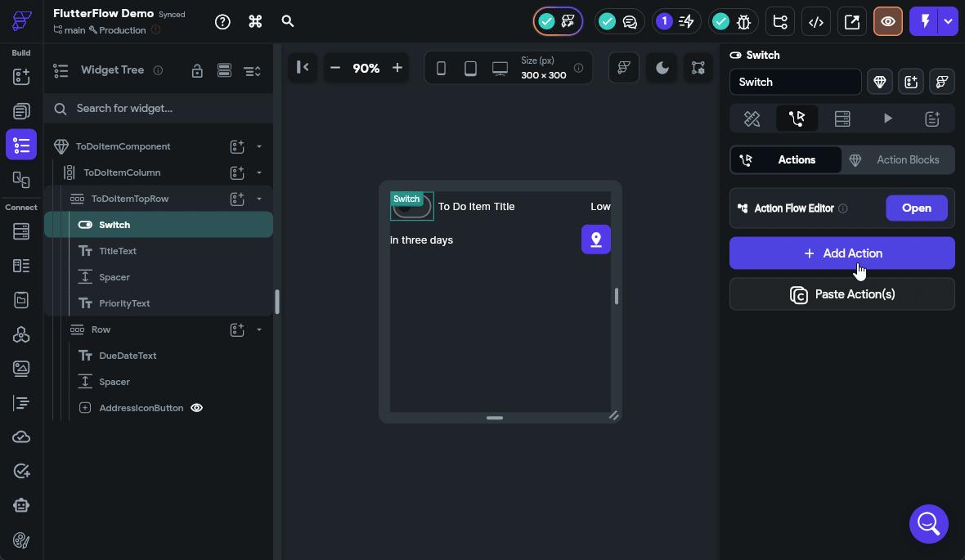This screenshot has width=965, height=560.
Task: Open the cloud functions sidebar icon
Action: (x=21, y=437)
